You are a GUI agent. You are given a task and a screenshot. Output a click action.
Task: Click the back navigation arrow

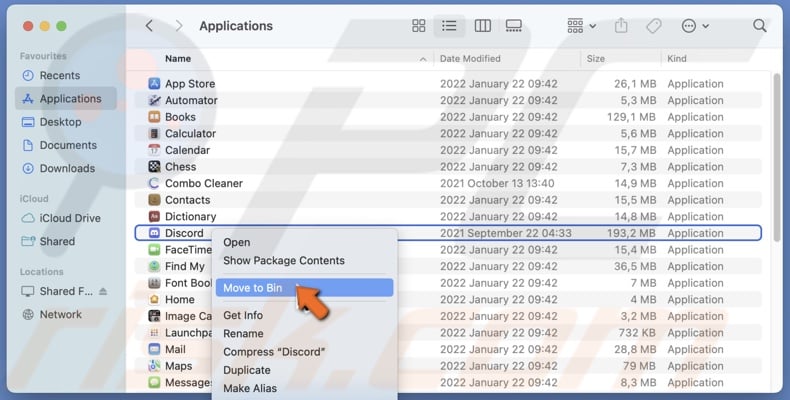coord(149,26)
